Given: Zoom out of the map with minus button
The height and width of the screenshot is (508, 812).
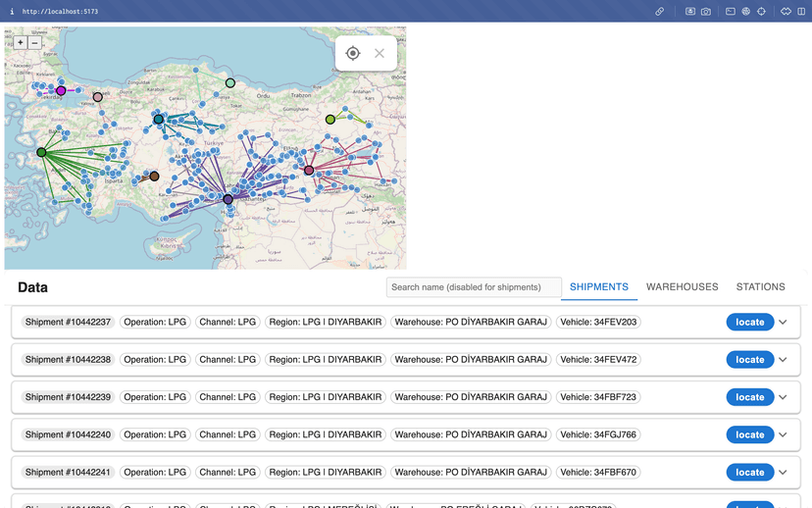Looking at the screenshot, I should pyautogui.click(x=35, y=43).
